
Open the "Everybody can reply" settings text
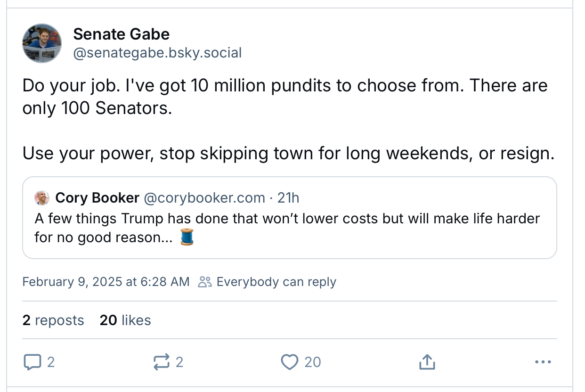276,282
